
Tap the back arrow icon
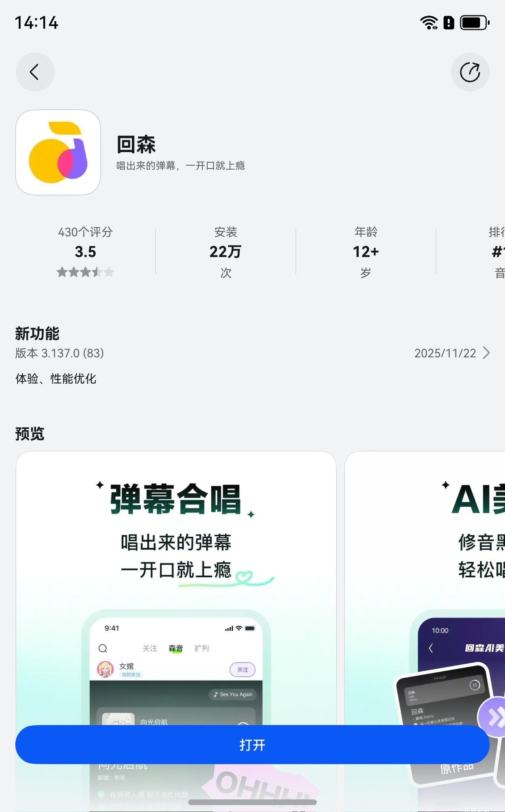coord(35,72)
